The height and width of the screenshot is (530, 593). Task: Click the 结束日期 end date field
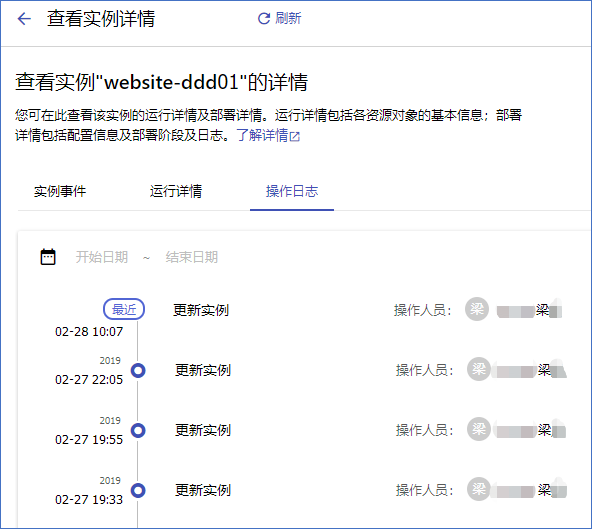[192, 257]
